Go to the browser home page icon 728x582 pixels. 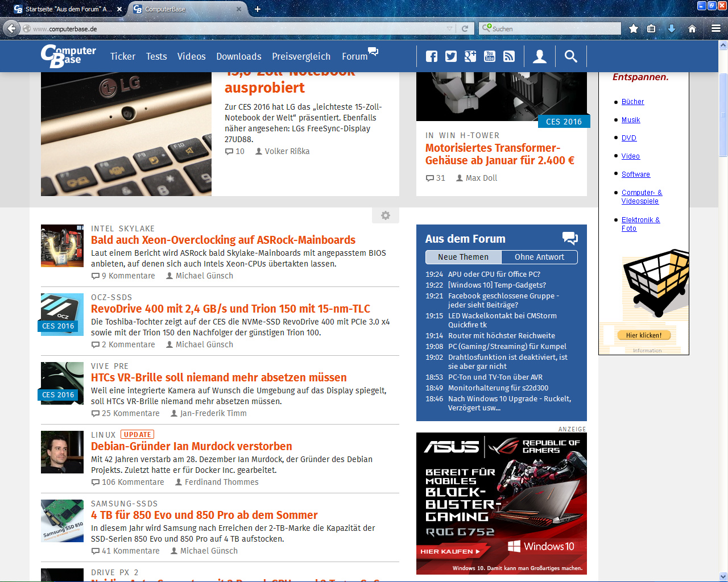pos(692,28)
